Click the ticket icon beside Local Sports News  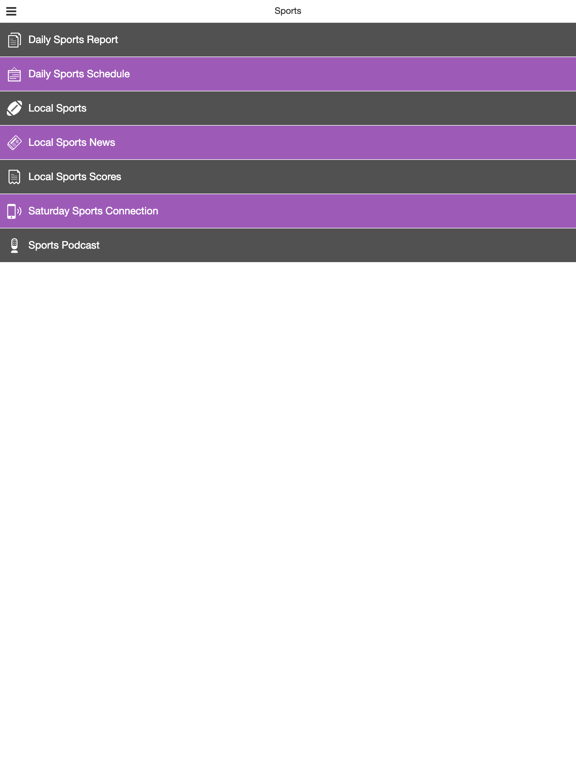(14, 143)
